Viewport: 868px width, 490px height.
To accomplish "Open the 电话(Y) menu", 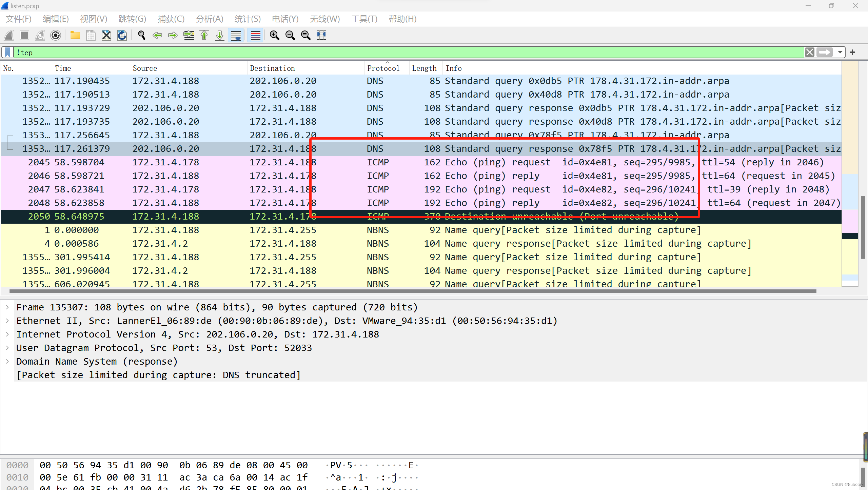I will [285, 19].
